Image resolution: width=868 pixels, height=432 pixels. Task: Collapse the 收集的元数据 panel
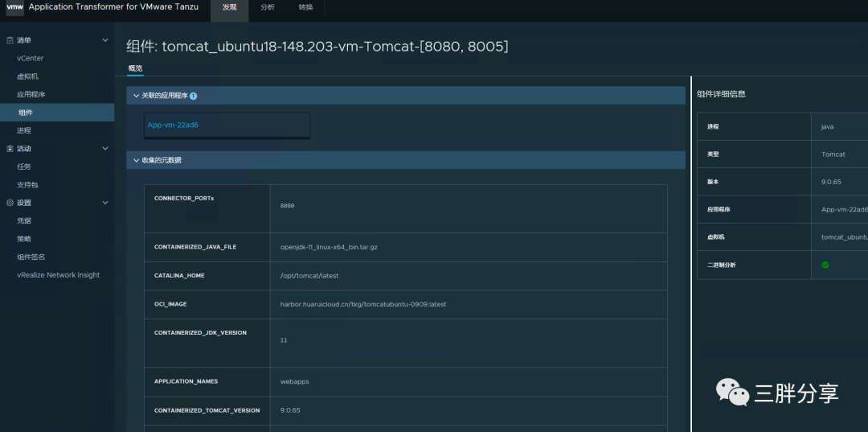point(136,161)
